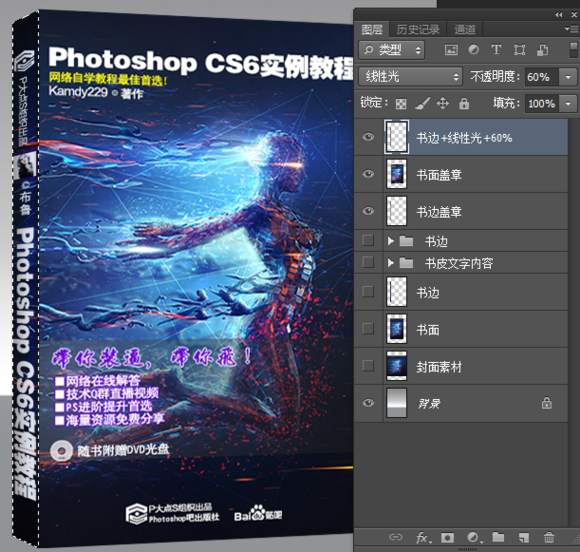Click the 不透明度 label

495,77
